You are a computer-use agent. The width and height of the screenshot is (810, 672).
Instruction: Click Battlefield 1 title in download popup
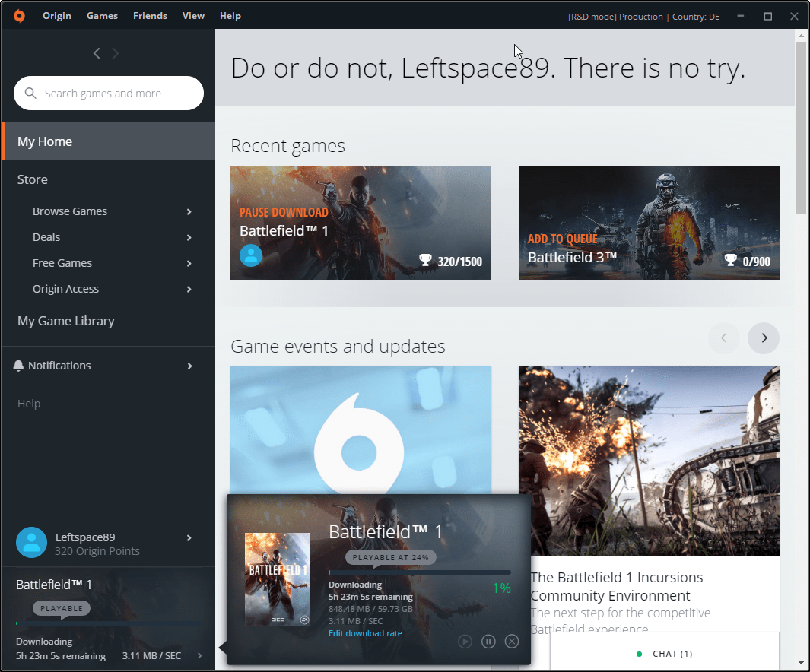[x=386, y=531]
